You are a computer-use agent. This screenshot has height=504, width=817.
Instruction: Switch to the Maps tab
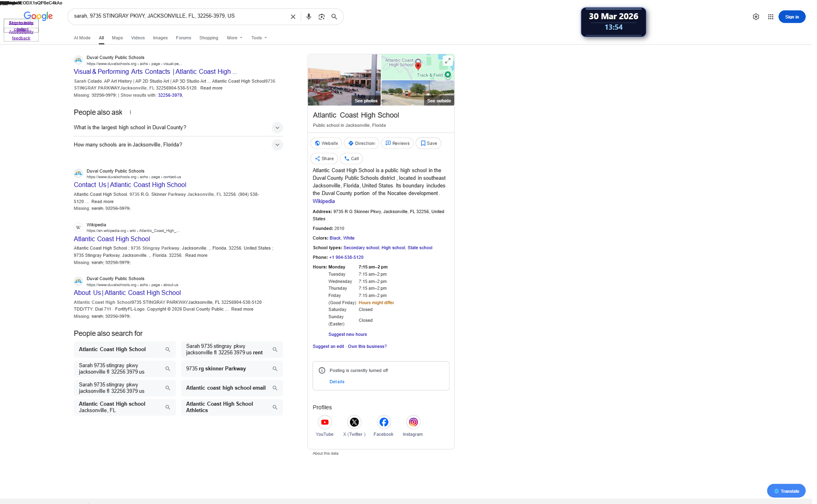[117, 38]
